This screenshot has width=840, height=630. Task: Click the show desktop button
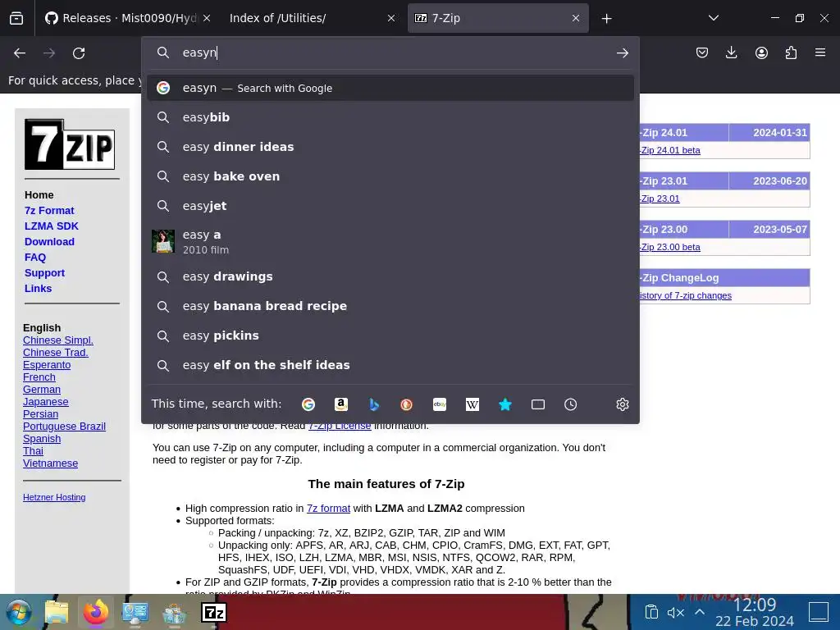click(819, 612)
